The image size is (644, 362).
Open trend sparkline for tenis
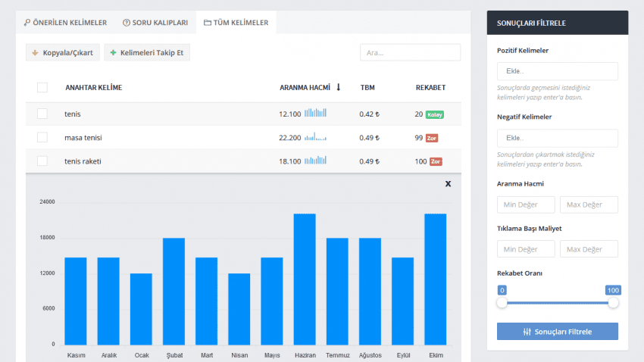[x=315, y=112]
